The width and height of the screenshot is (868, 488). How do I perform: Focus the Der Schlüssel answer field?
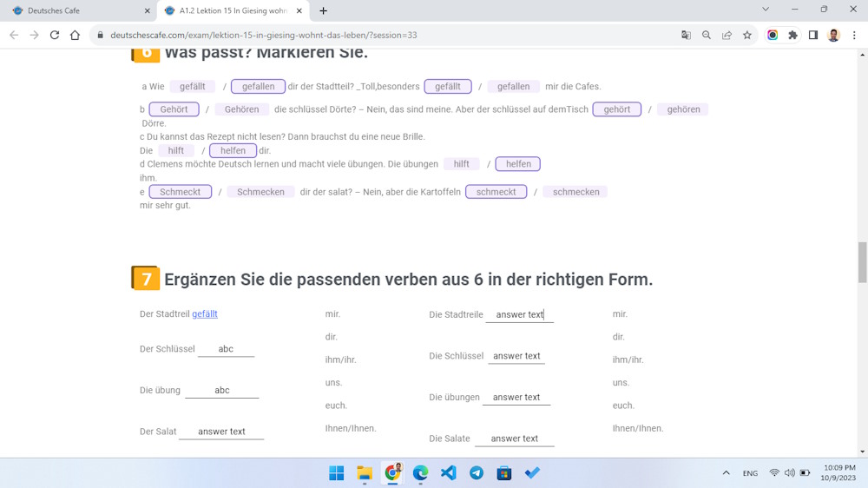point(226,349)
